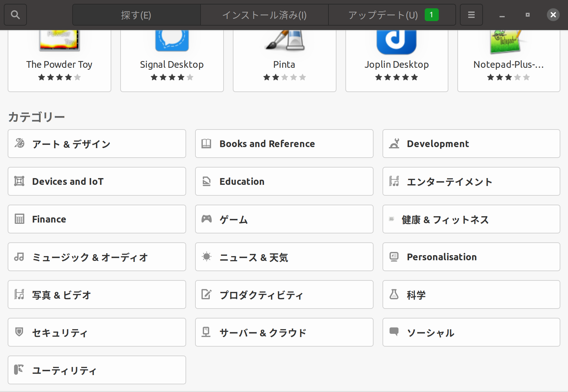Open the アート & デザイン category
The height and width of the screenshot is (392, 568).
(x=97, y=144)
